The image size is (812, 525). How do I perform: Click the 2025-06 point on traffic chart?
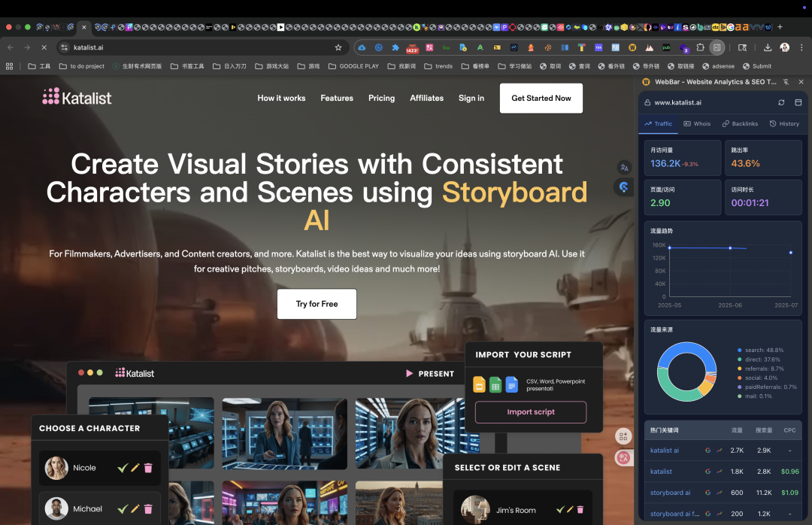pos(730,248)
